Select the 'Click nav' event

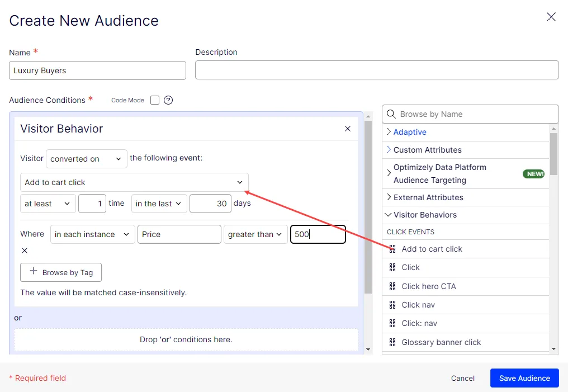point(466,305)
